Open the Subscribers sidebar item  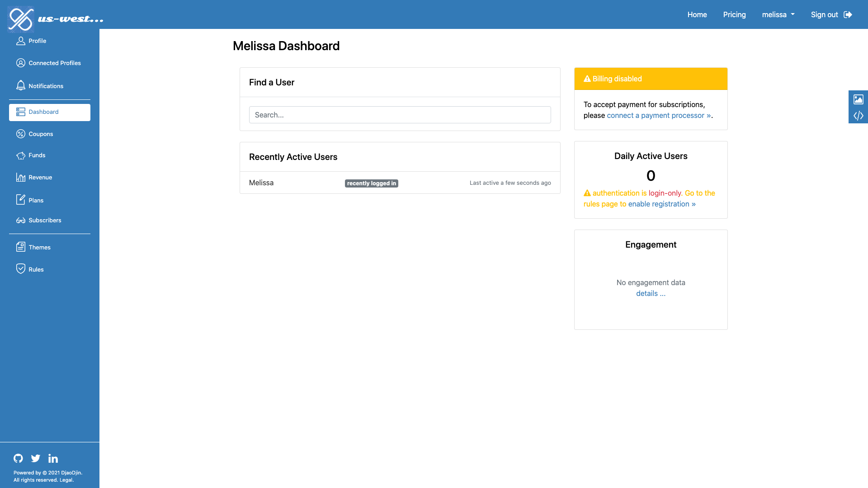pos(50,221)
